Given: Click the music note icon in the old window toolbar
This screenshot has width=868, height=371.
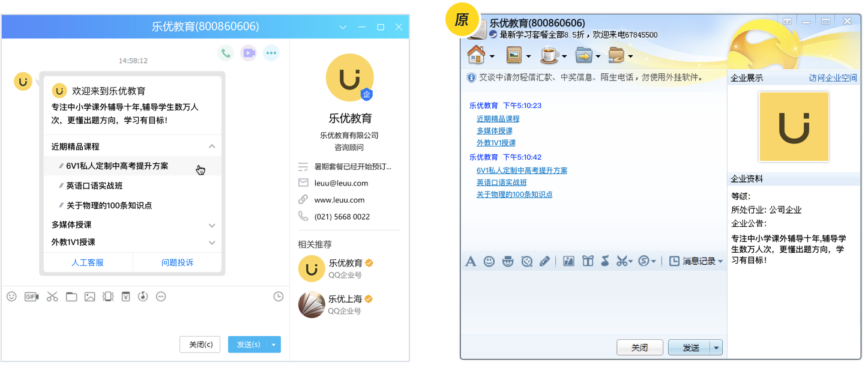Looking at the screenshot, I should point(605,261).
